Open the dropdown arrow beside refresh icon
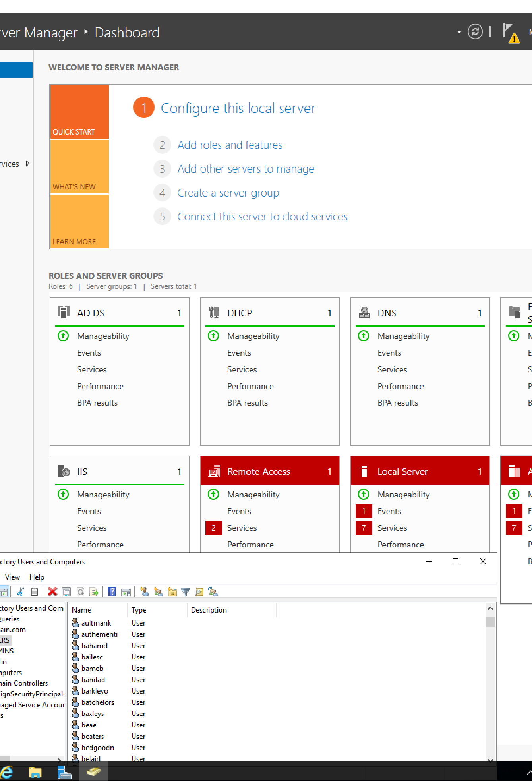 click(x=459, y=32)
